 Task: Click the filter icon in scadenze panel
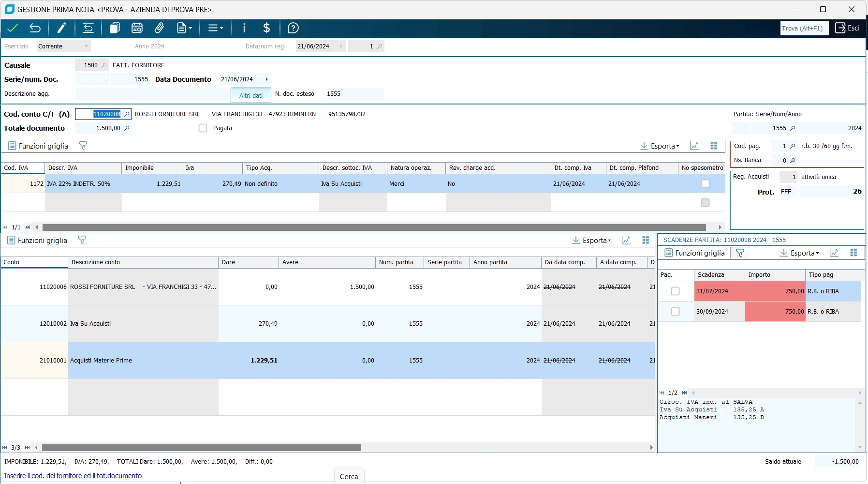(x=740, y=253)
